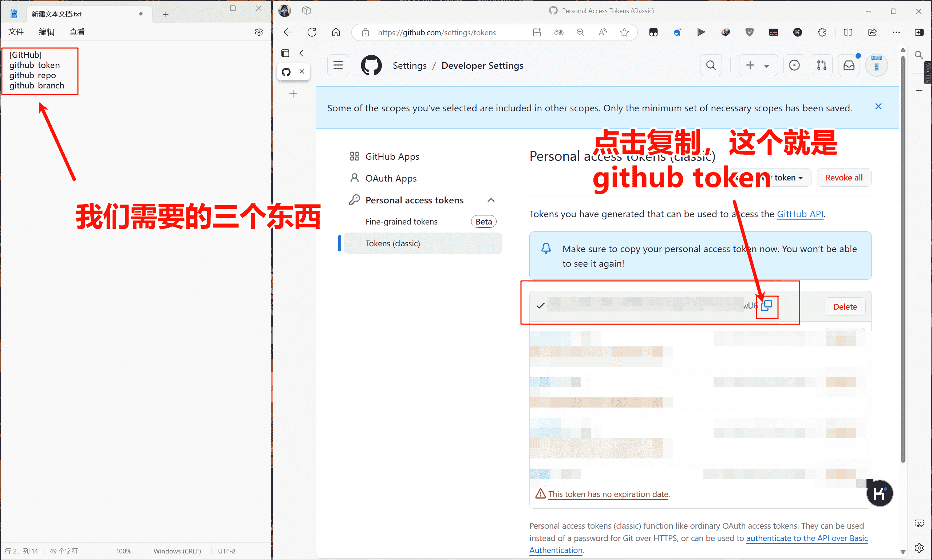The width and height of the screenshot is (932, 560).
Task: Reload the GitHub tokens page
Action: (312, 32)
